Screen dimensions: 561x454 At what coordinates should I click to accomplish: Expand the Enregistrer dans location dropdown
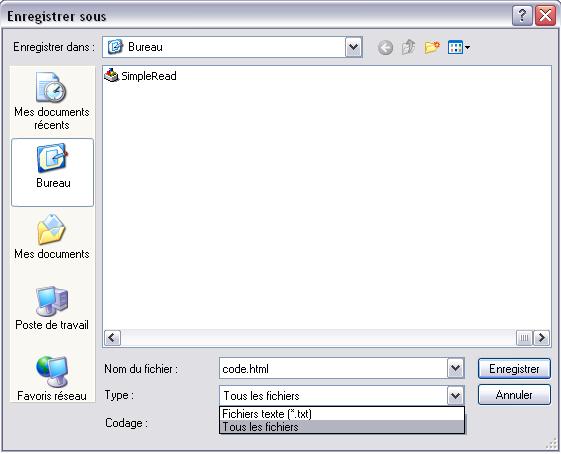click(353, 47)
